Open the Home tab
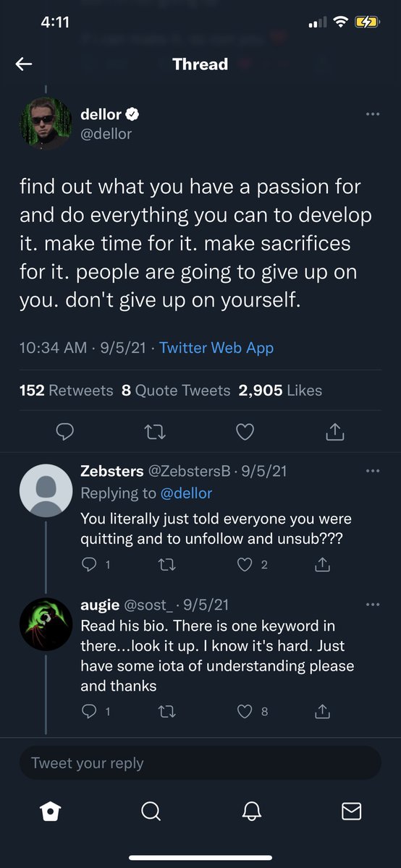Screen dimensions: 401x868 click(x=49, y=812)
